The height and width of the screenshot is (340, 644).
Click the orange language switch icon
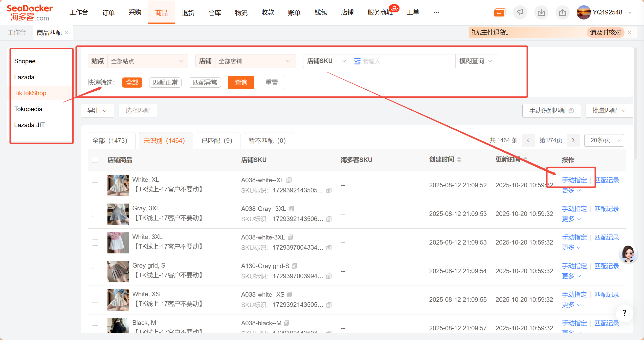click(499, 13)
